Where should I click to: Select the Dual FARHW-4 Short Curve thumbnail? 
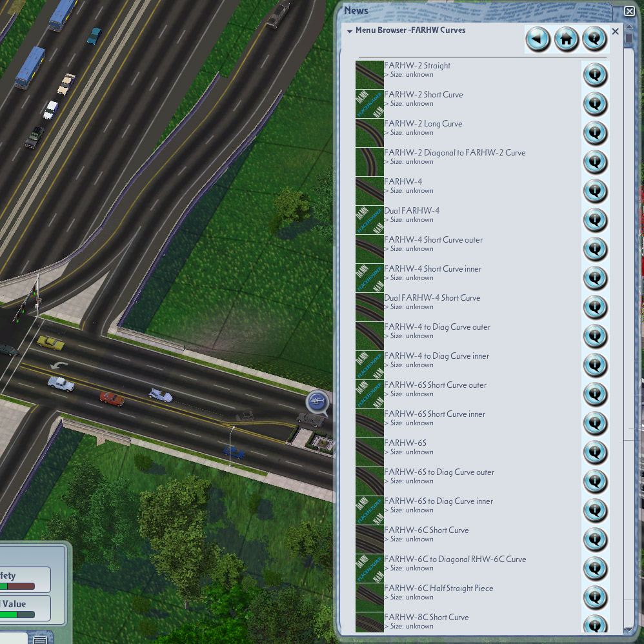(370, 307)
